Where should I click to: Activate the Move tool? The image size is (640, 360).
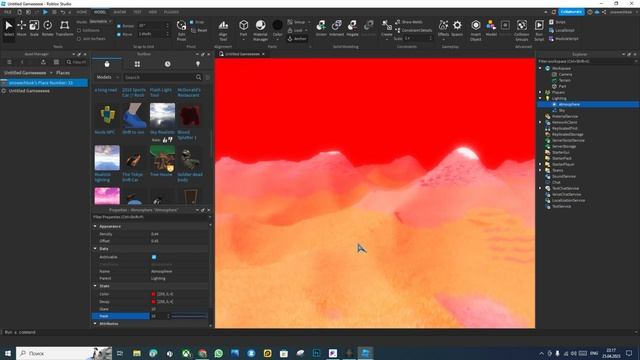click(x=21, y=28)
